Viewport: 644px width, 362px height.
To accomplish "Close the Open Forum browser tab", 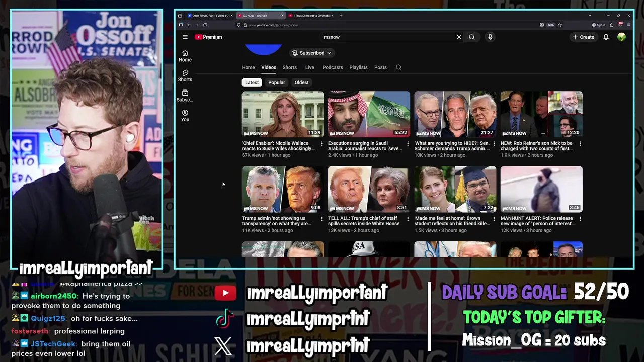I will click(x=231, y=16).
